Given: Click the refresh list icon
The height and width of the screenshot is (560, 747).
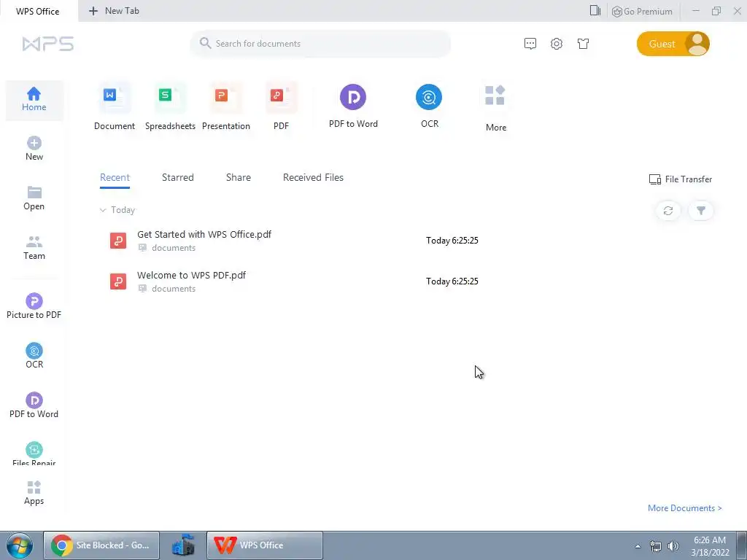Looking at the screenshot, I should [x=668, y=211].
